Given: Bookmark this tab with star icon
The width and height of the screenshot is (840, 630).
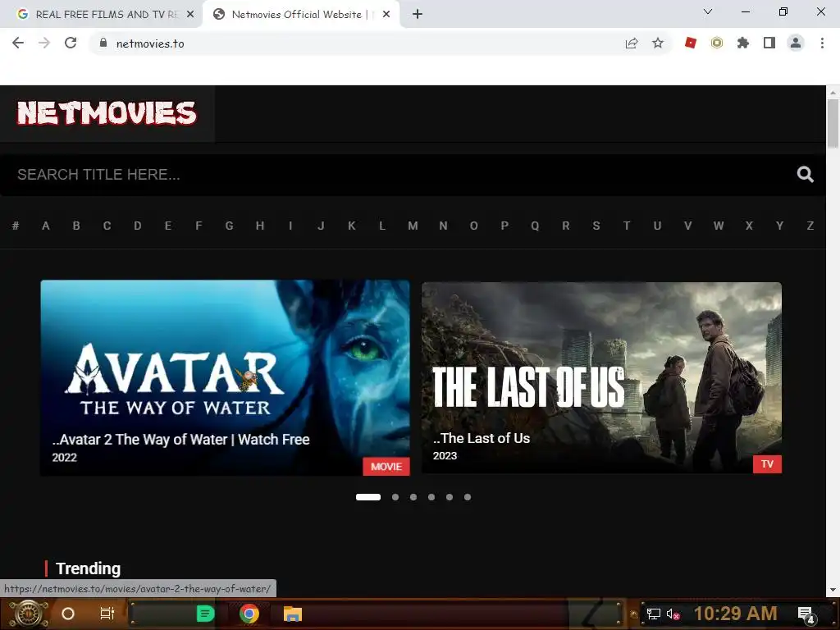Looking at the screenshot, I should click(x=658, y=43).
